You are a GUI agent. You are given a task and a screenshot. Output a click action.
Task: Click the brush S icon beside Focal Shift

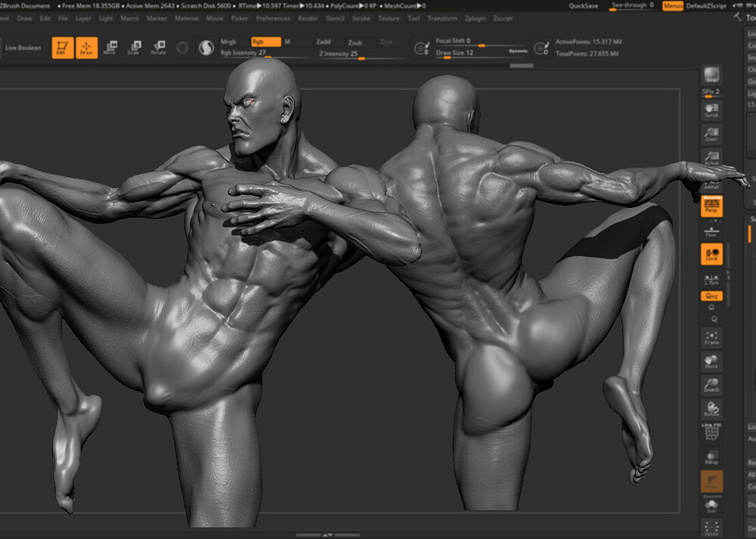422,48
